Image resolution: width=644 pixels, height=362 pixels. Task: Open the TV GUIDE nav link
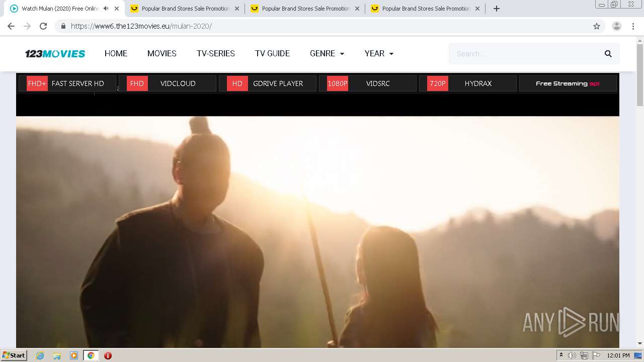[272, 53]
